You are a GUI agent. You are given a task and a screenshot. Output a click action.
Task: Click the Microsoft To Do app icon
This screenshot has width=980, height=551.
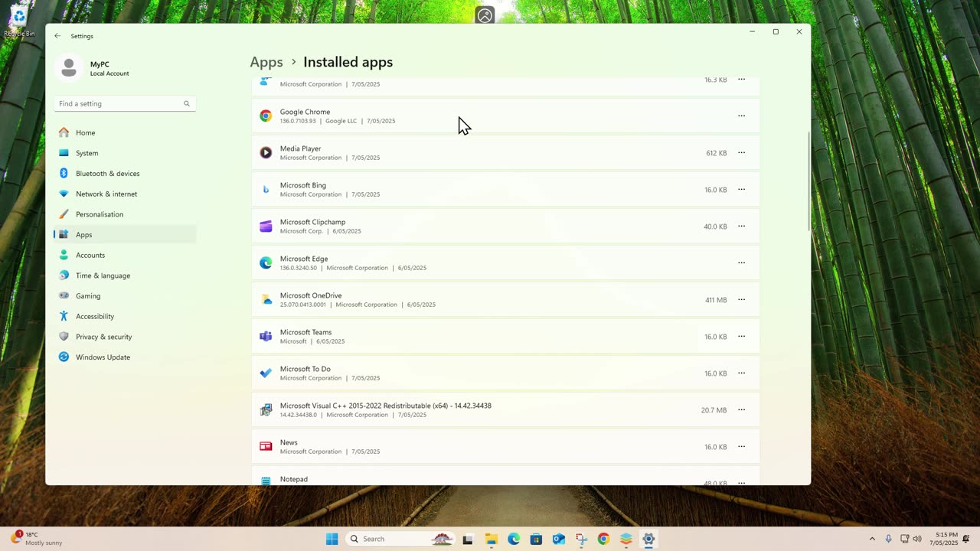click(266, 373)
